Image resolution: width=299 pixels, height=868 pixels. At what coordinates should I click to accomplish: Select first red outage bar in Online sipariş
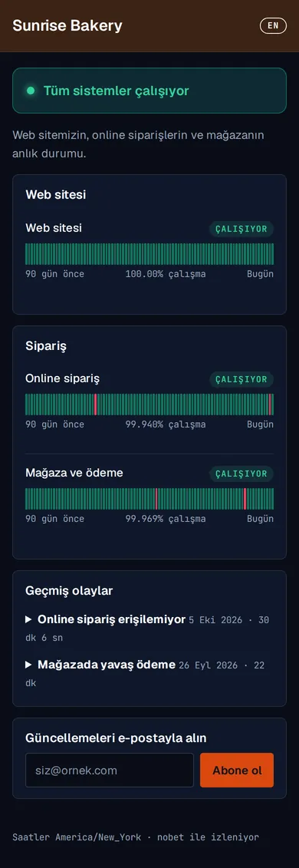(96, 404)
